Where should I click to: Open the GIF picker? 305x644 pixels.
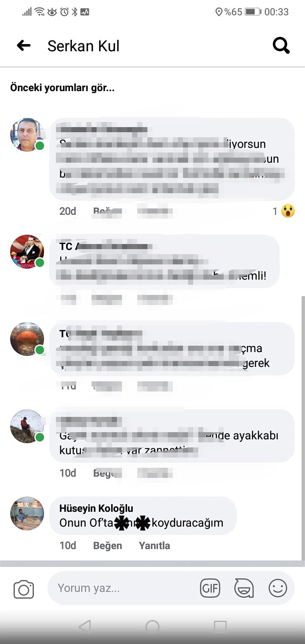point(210,588)
